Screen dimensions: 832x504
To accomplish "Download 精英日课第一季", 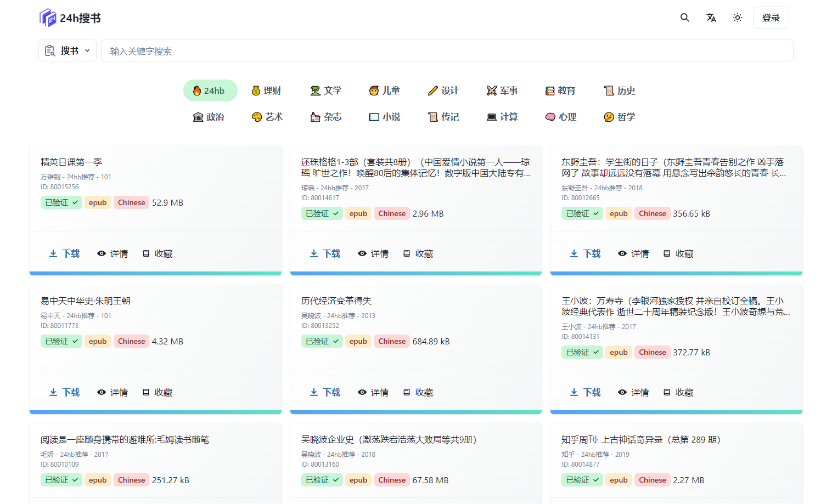I will point(64,253).
